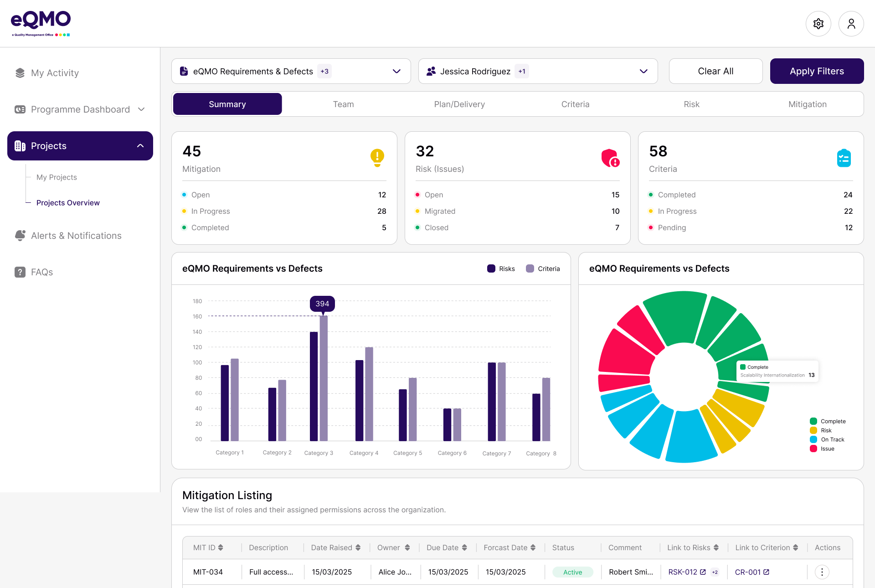Open actions menu for MIT-034 row
This screenshot has width=875, height=588.
[822, 572]
